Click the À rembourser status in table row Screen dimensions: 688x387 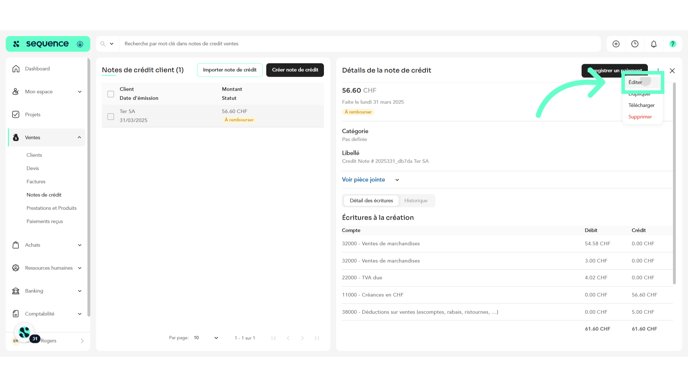(x=239, y=120)
